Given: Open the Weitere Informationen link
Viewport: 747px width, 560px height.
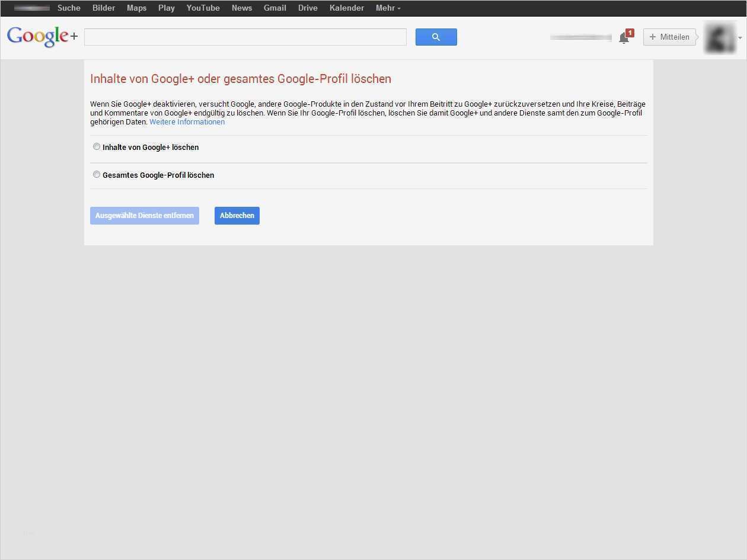Looking at the screenshot, I should (187, 122).
